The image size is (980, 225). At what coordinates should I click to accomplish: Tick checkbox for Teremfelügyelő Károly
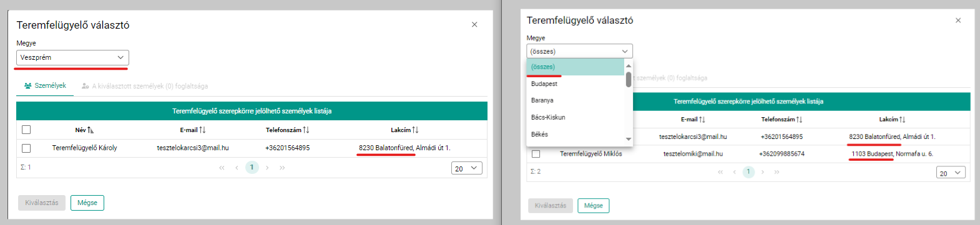26,148
